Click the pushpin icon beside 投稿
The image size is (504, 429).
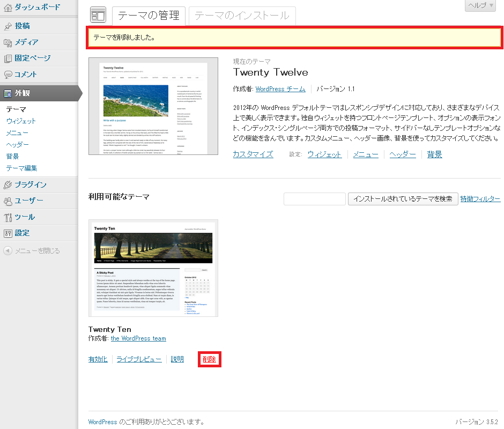8,26
